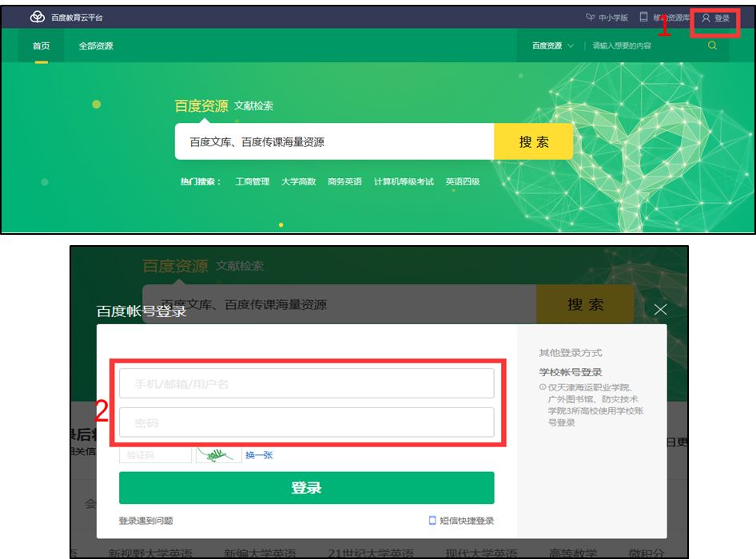This screenshot has width=756, height=559.
Task: Click the 手机/邮箱/用户名 input field
Action: tap(307, 383)
